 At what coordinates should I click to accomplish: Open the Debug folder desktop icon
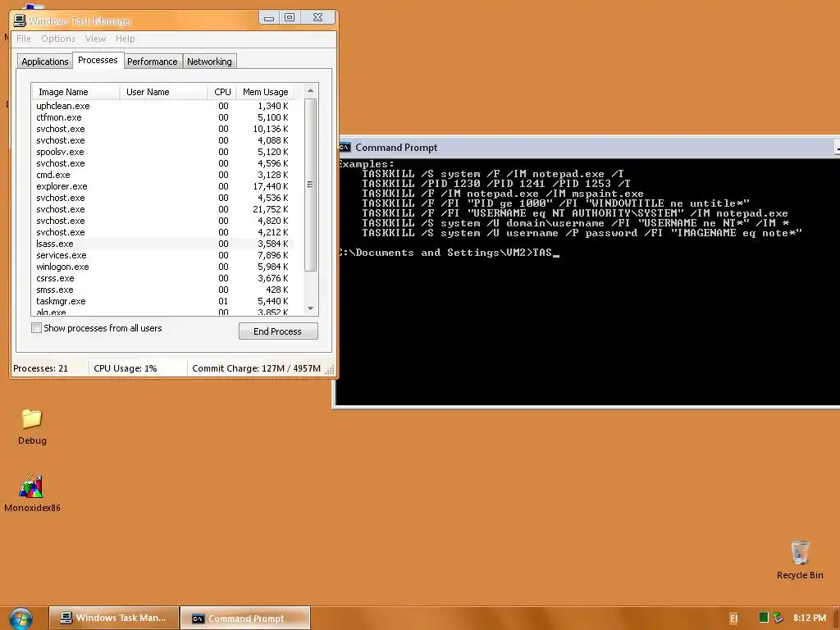point(32,427)
